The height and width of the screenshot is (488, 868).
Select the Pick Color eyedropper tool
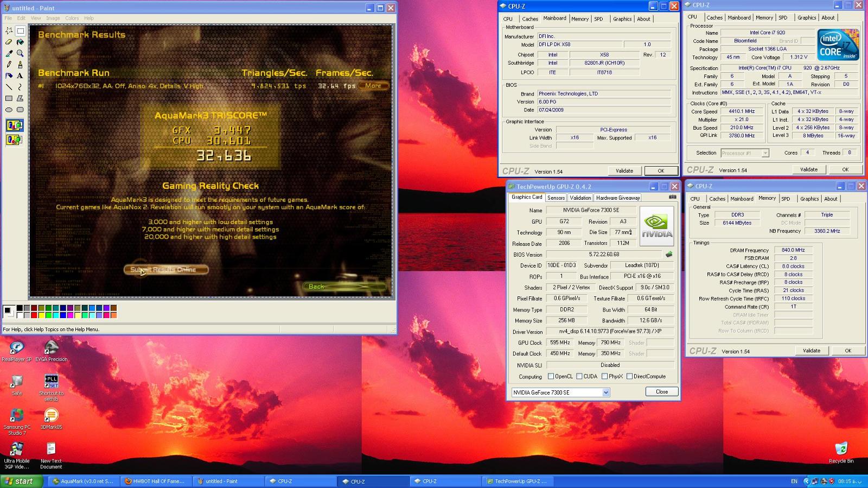point(9,54)
